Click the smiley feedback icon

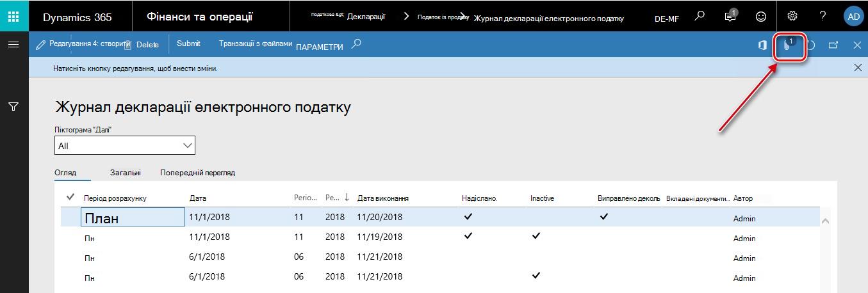click(761, 17)
